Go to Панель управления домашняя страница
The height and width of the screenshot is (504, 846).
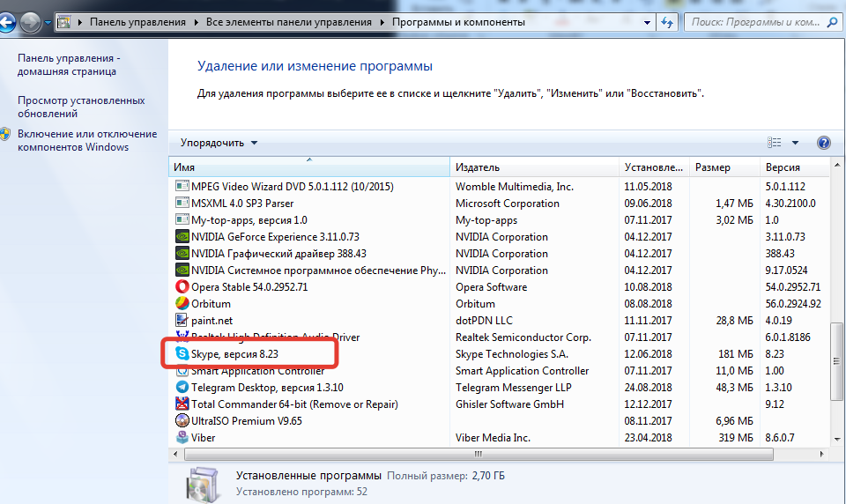tap(68, 65)
